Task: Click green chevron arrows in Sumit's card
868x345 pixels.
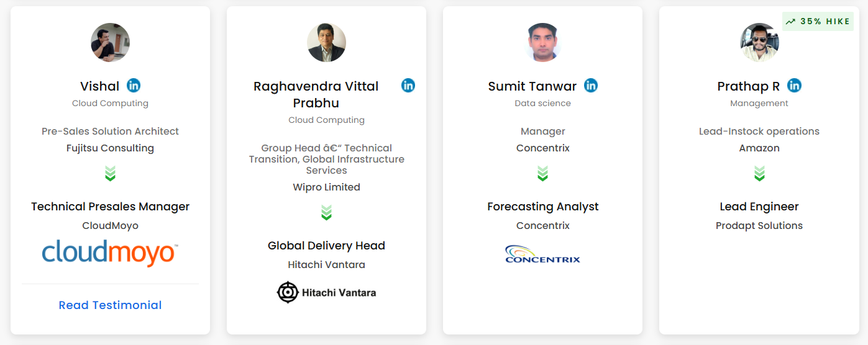Action: (542, 174)
